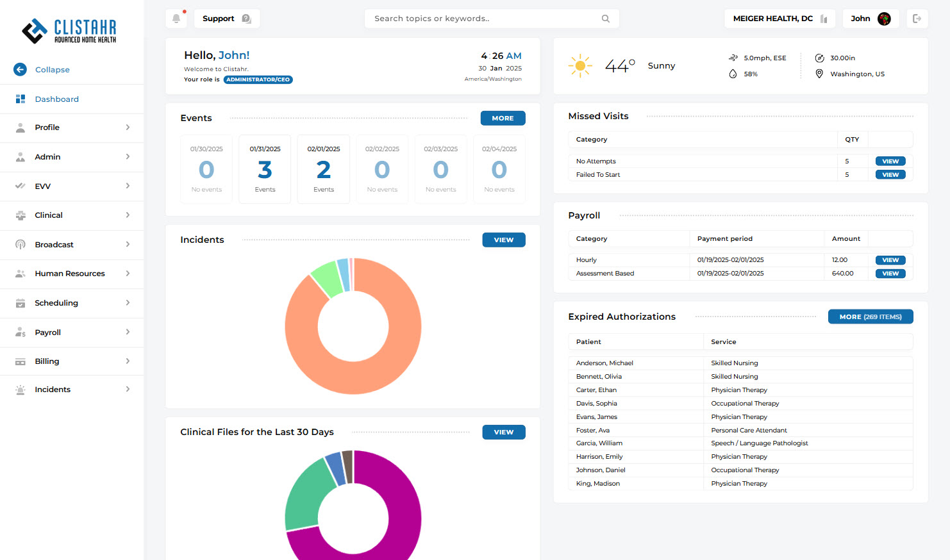
Task: Click the barometric pressure gauge icon
Action: coord(819,58)
